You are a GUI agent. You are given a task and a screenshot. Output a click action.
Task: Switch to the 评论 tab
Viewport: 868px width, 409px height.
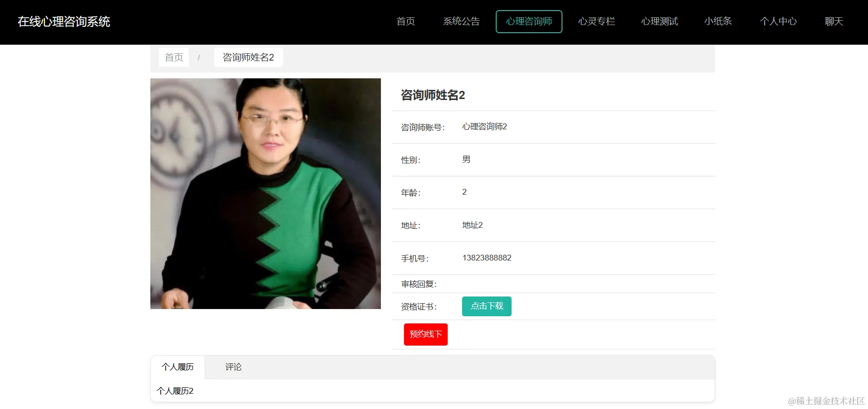(x=233, y=367)
